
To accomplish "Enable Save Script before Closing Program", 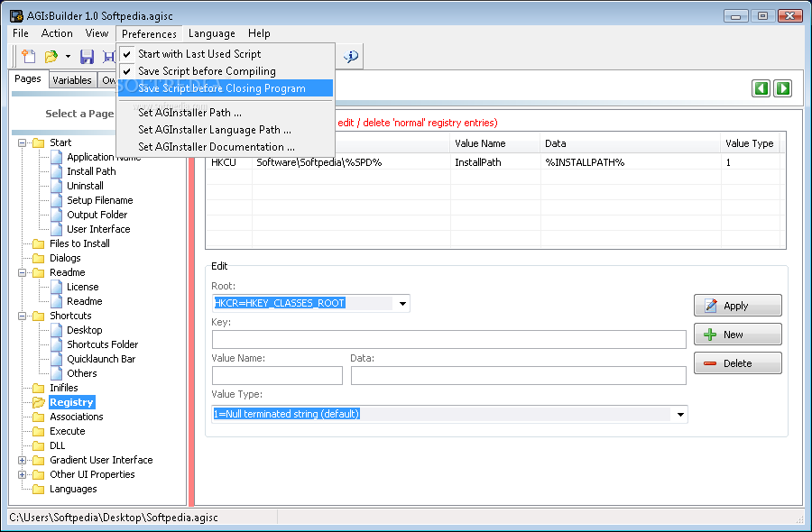I will pyautogui.click(x=226, y=88).
